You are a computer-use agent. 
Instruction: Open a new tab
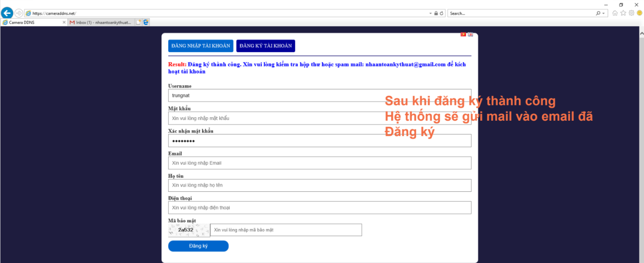(138, 22)
